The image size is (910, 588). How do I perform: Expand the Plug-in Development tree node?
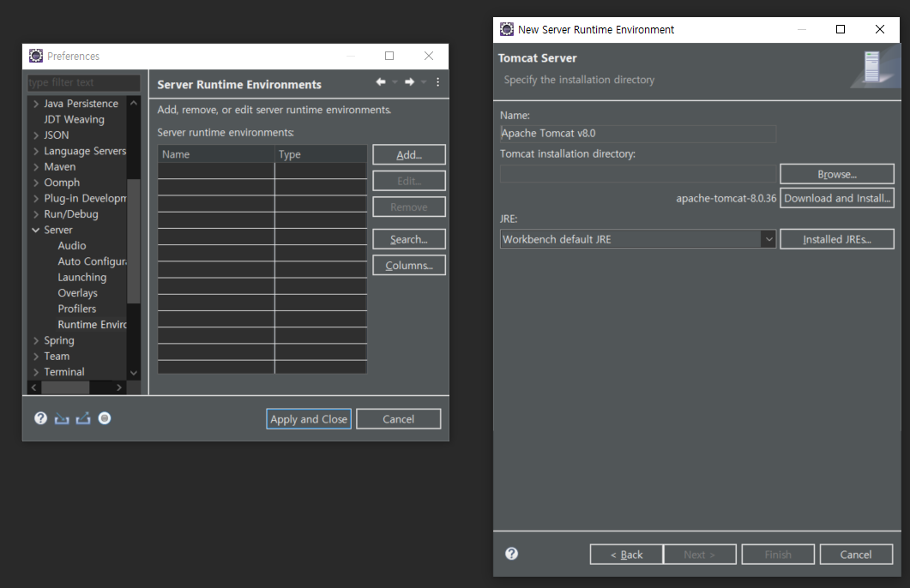click(x=36, y=198)
